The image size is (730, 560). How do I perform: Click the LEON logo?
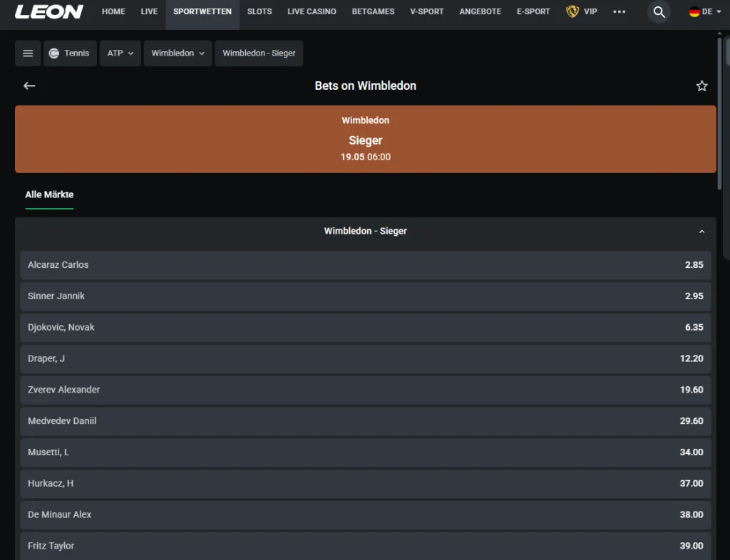coord(48,12)
